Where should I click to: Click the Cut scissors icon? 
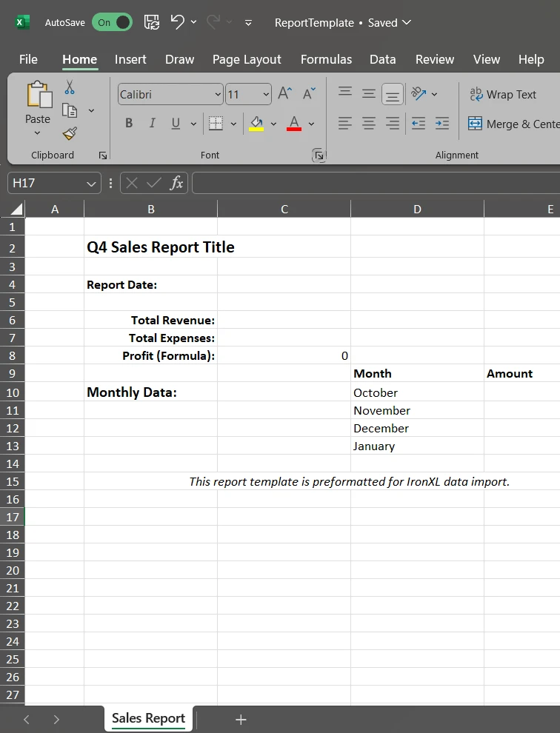click(70, 87)
